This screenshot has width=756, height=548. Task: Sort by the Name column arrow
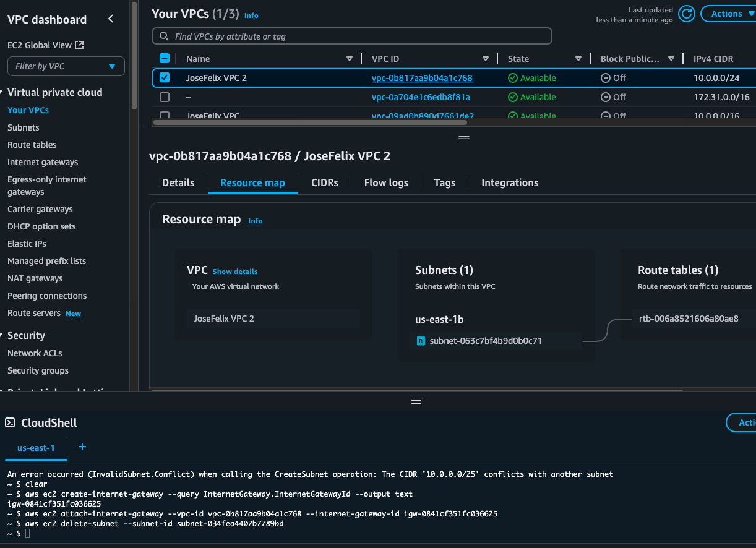coord(350,59)
